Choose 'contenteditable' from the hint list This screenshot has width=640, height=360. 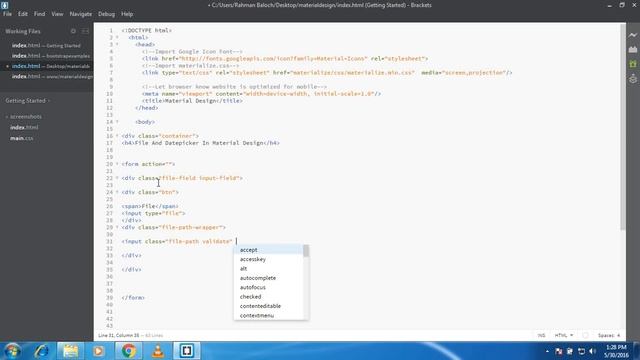click(268, 306)
